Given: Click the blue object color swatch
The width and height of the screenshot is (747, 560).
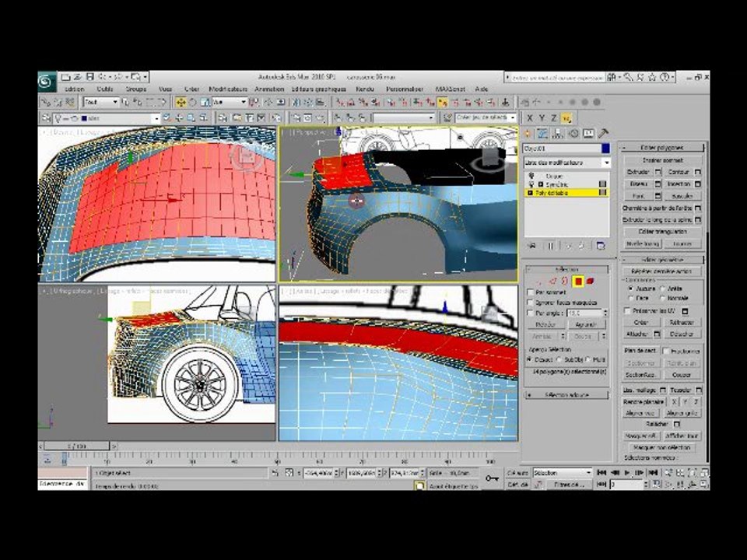Looking at the screenshot, I should click(605, 149).
